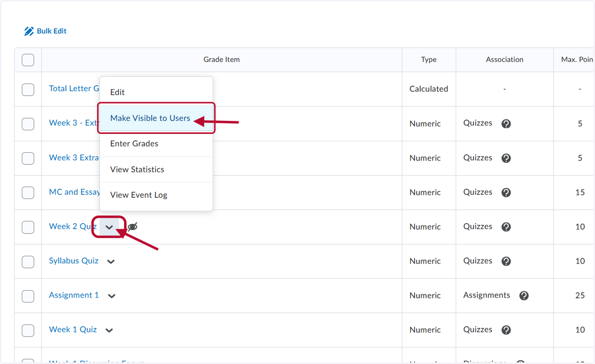Click the Bulk Edit pencil icon
Screen dimensions: 595x364
pyautogui.click(x=29, y=31)
